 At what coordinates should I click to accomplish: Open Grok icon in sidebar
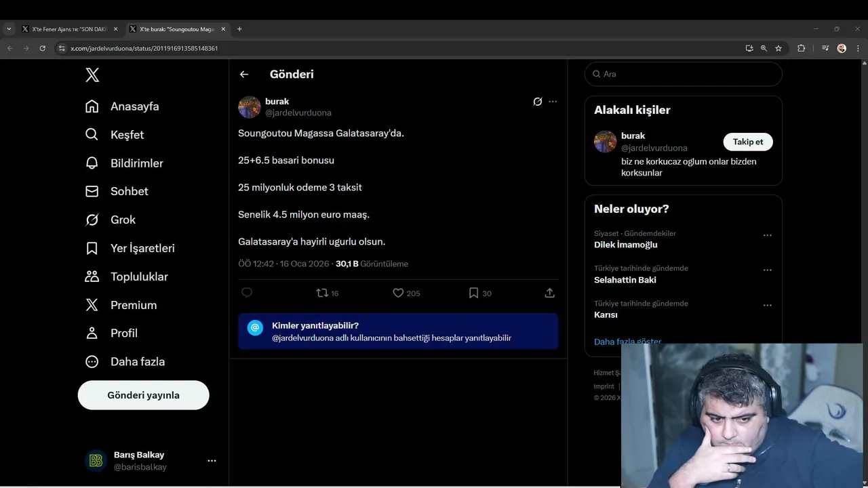(x=92, y=220)
